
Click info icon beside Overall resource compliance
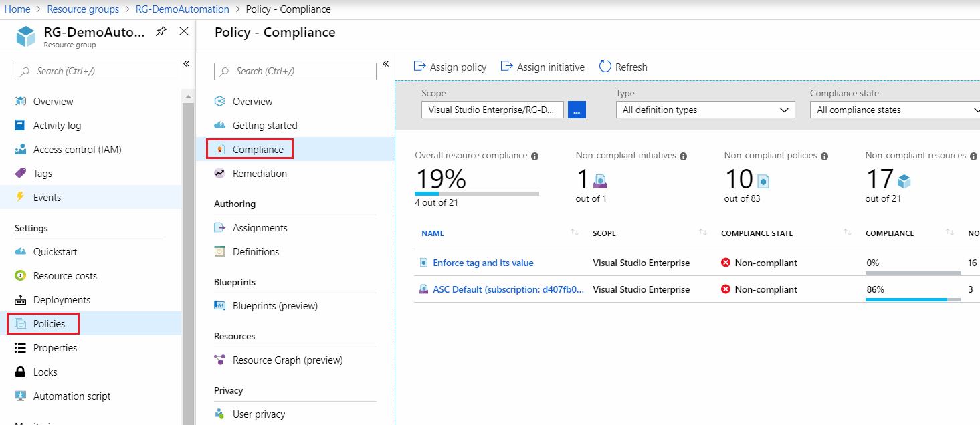[534, 156]
